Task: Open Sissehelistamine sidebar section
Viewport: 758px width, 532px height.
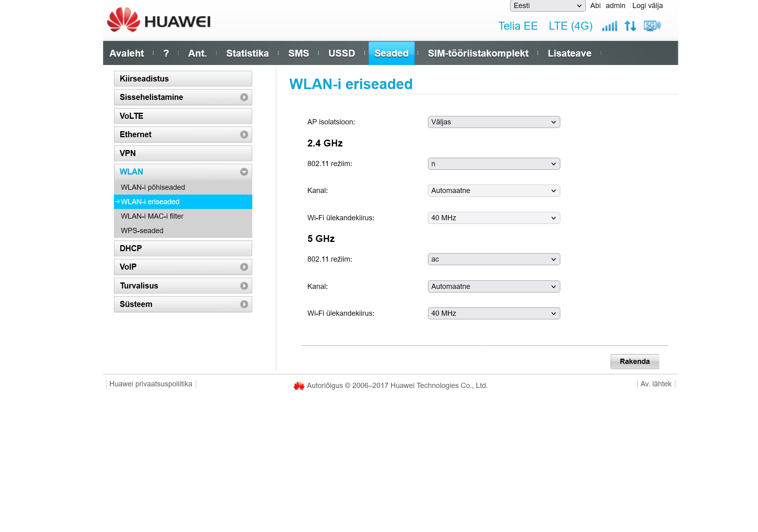Action: [x=183, y=97]
